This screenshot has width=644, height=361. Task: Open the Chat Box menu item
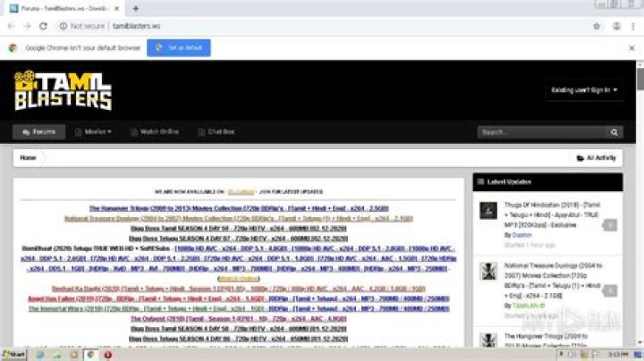coord(216,131)
